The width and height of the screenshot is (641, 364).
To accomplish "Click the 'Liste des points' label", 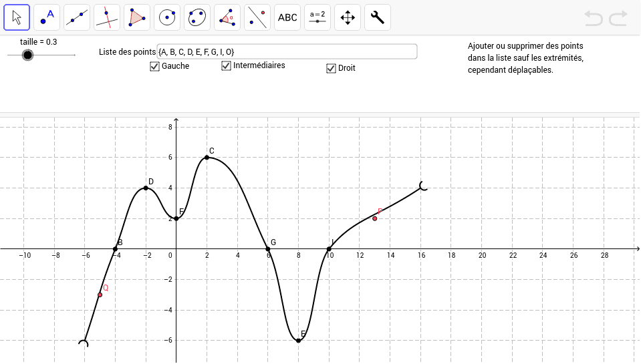I will (127, 52).
